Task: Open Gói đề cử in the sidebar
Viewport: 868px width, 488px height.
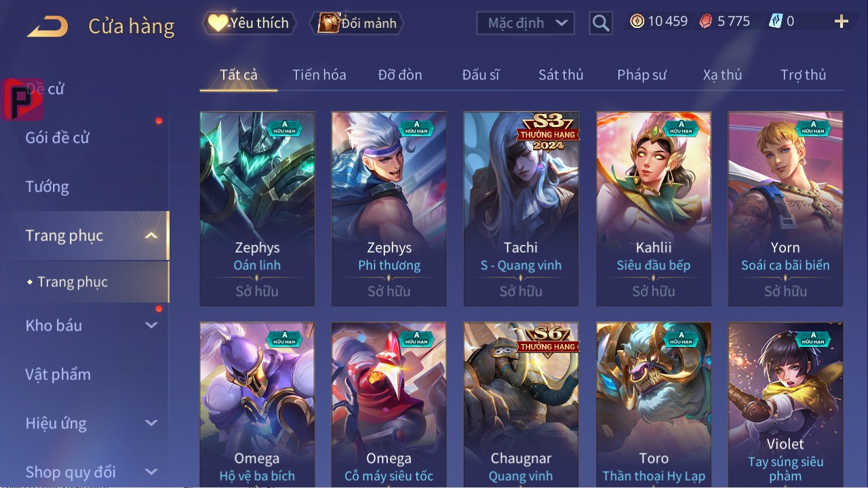Action: pyautogui.click(x=58, y=138)
